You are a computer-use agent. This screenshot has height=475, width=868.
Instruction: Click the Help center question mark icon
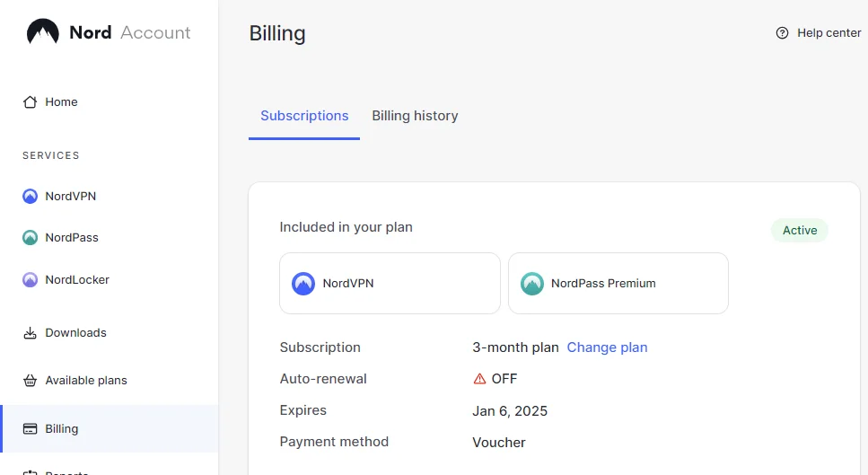click(x=782, y=33)
